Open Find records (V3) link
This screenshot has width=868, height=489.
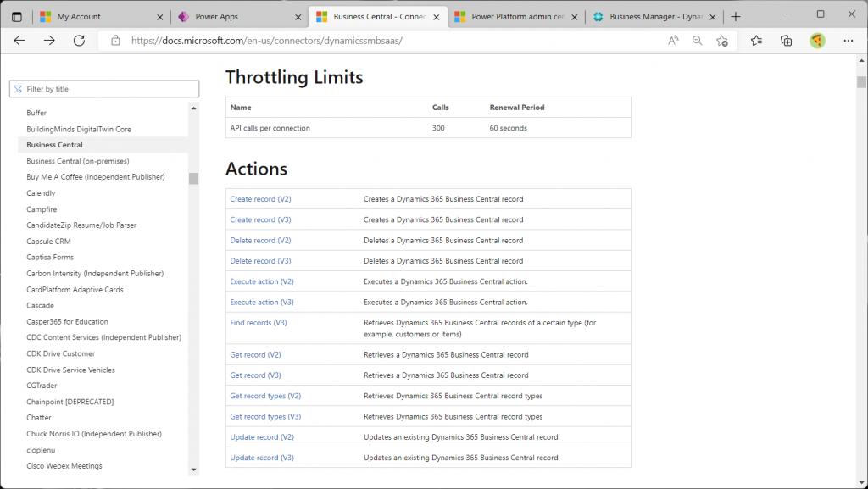(259, 323)
